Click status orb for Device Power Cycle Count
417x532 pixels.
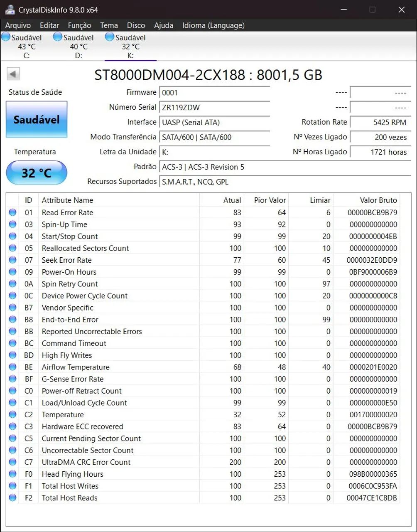pyautogui.click(x=12, y=296)
